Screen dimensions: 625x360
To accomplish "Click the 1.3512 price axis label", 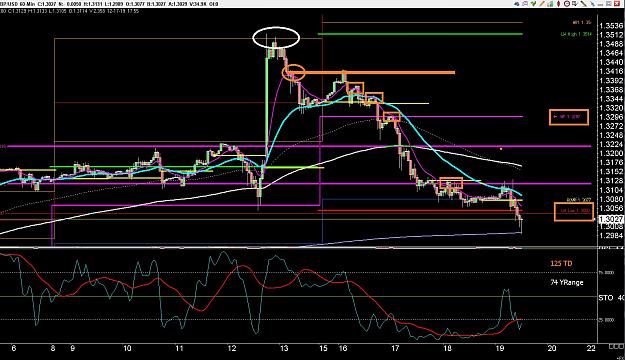I will [x=611, y=35].
